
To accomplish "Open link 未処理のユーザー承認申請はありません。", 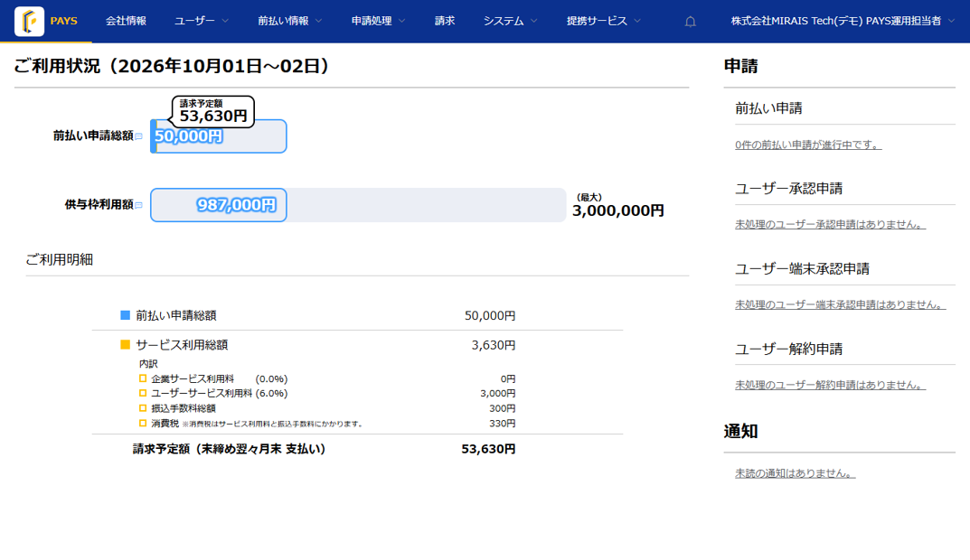I will 830,224.
